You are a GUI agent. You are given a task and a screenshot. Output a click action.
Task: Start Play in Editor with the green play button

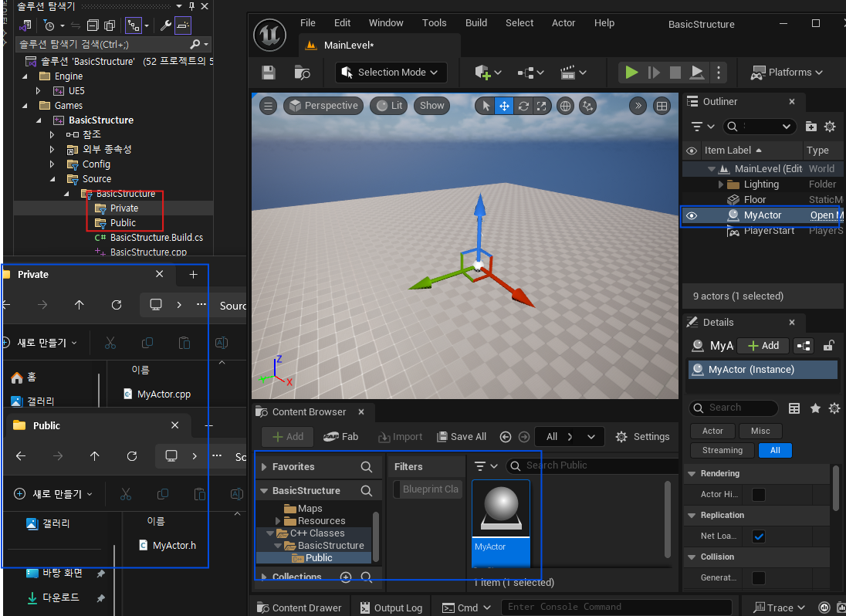tap(631, 73)
